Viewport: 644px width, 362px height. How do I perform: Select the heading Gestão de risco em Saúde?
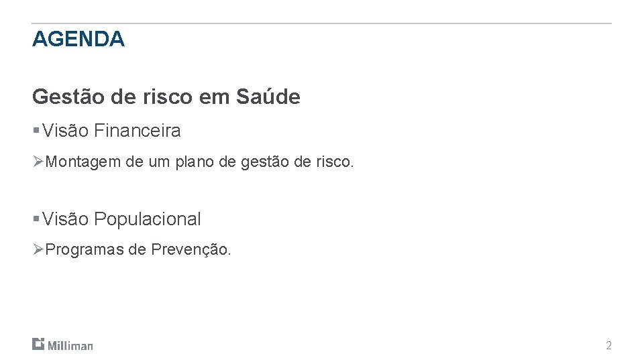pos(166,97)
